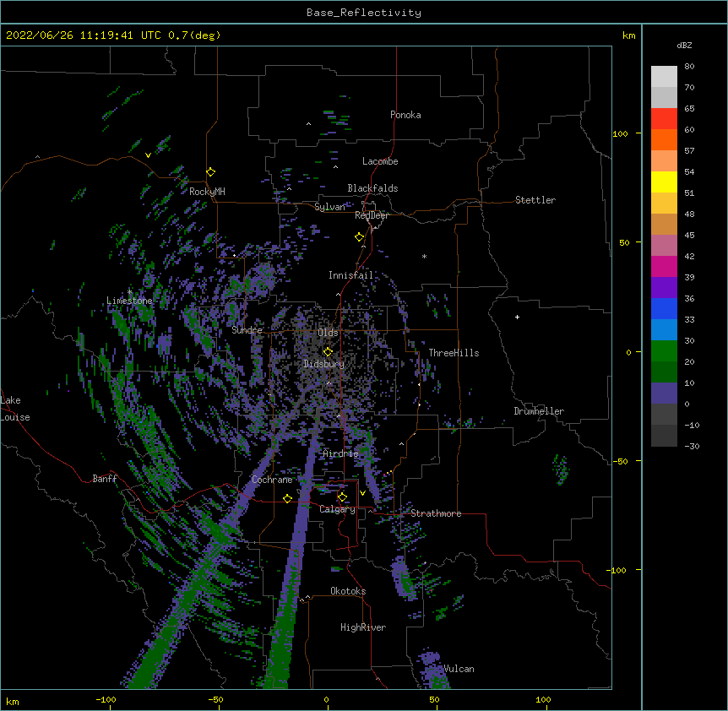Select the Lacombe city label
Screen dimensions: 728x711
(380, 161)
